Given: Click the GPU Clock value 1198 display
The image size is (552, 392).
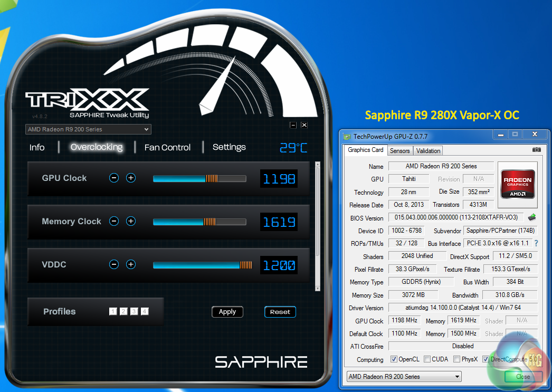Looking at the screenshot, I should tap(279, 179).
